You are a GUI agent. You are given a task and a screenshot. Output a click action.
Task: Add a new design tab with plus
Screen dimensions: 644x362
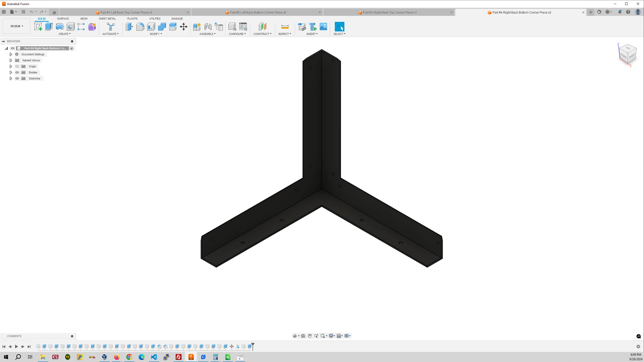[x=591, y=12]
